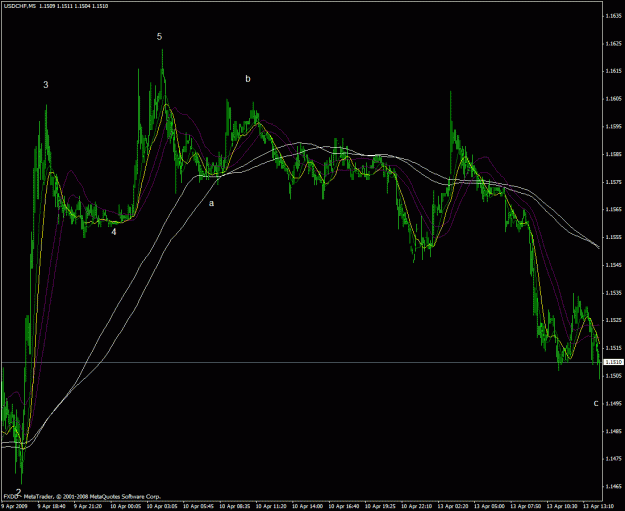Click price axis label 1.1595

point(613,126)
